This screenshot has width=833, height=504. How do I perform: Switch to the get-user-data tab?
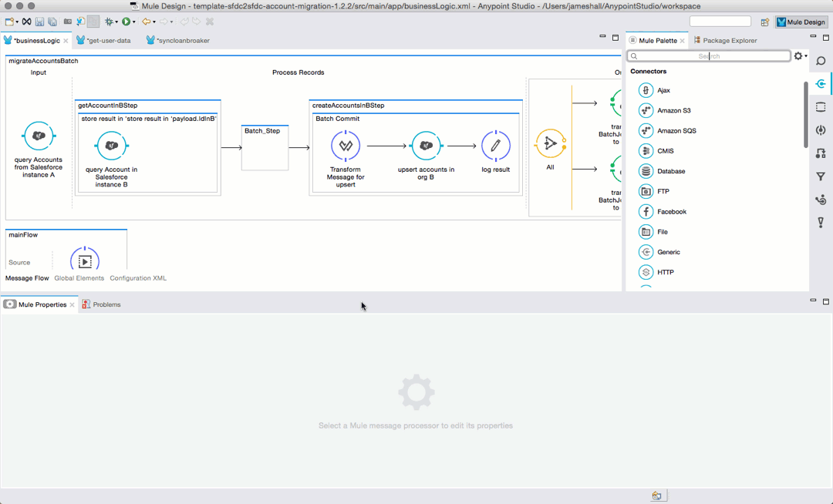click(109, 41)
